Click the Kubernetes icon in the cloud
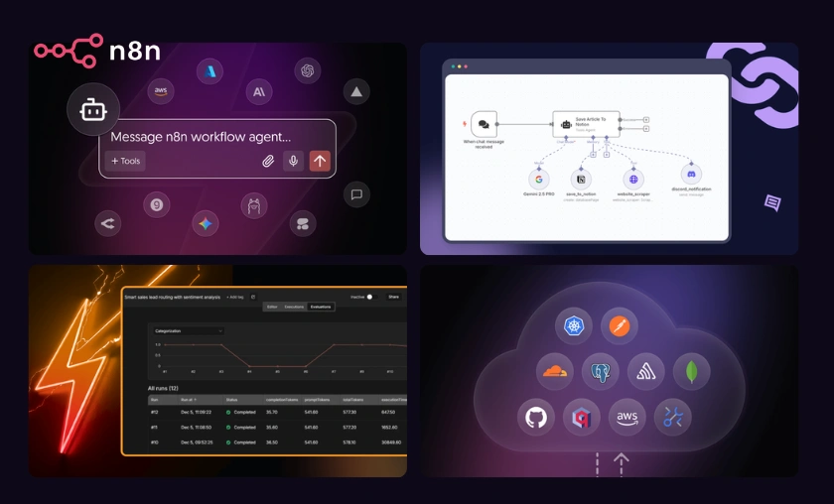The height and width of the screenshot is (504, 834). (x=574, y=325)
